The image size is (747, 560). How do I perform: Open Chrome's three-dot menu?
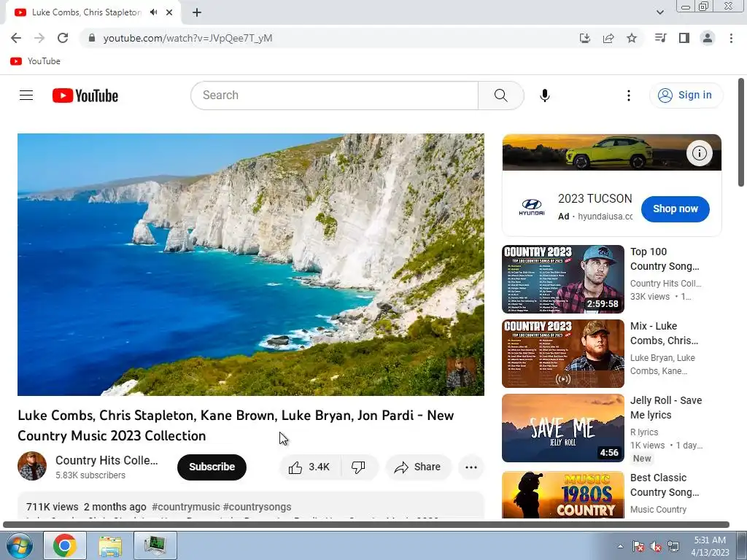(731, 38)
